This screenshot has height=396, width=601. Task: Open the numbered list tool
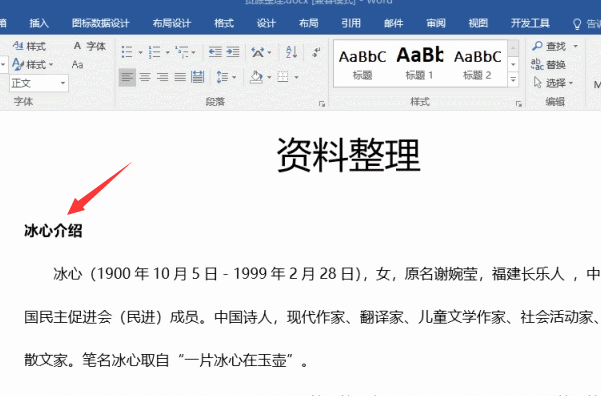[x=154, y=52]
